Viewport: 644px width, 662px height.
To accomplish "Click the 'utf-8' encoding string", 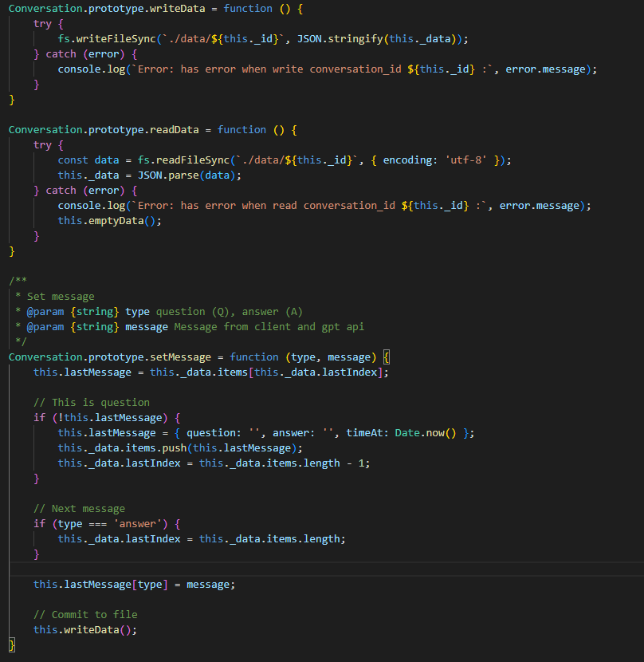I will pyautogui.click(x=466, y=160).
